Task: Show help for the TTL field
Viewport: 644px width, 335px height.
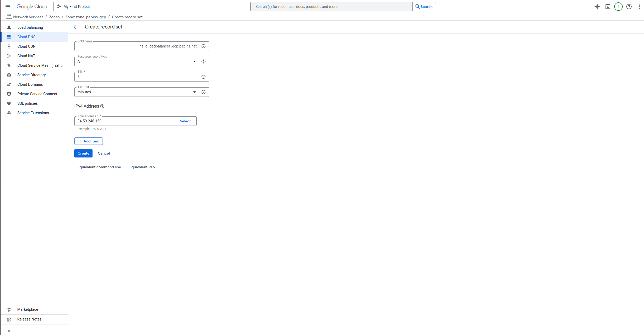Action: click(x=203, y=77)
